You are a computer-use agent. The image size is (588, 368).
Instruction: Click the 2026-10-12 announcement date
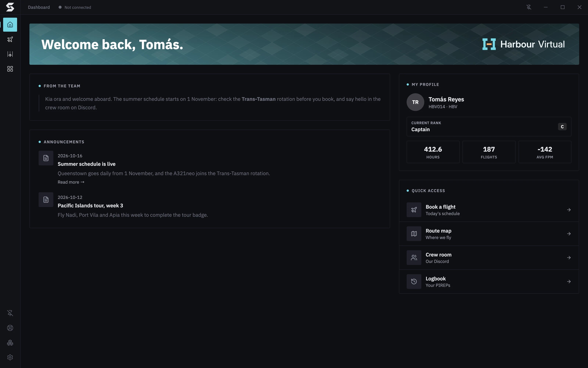point(70,197)
